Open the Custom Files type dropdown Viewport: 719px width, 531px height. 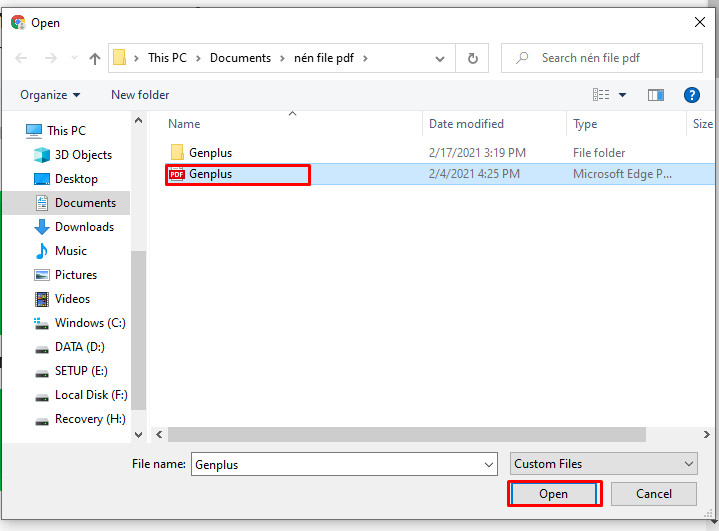click(x=603, y=464)
